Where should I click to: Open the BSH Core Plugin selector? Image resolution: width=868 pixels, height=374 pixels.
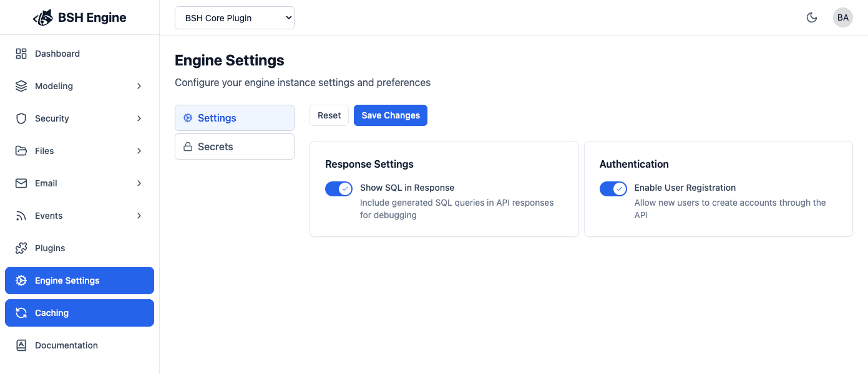234,17
